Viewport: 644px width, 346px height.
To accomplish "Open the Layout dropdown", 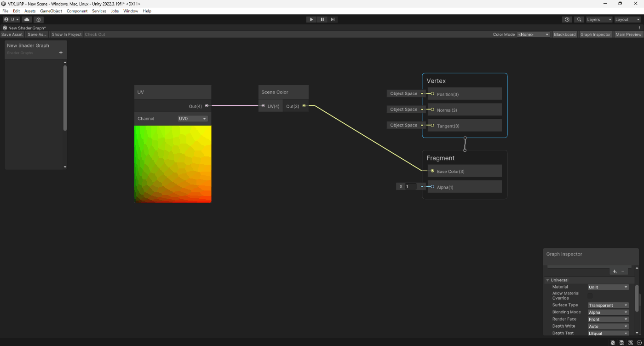I will (x=627, y=20).
